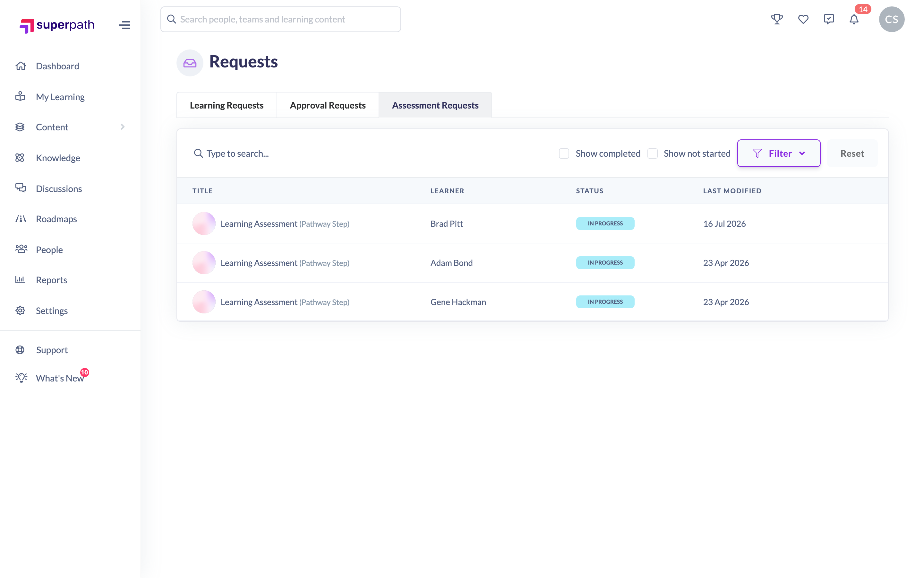Open What's New from the sidebar

(x=60, y=378)
